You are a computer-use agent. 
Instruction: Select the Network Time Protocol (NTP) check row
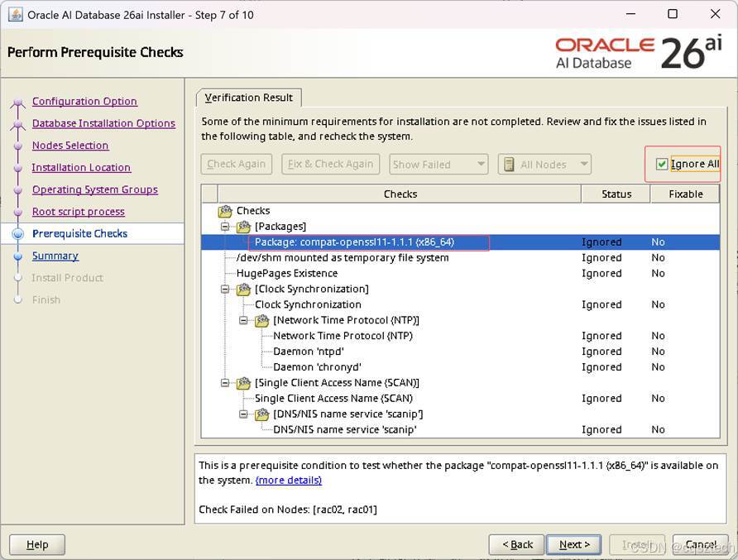[460, 336]
